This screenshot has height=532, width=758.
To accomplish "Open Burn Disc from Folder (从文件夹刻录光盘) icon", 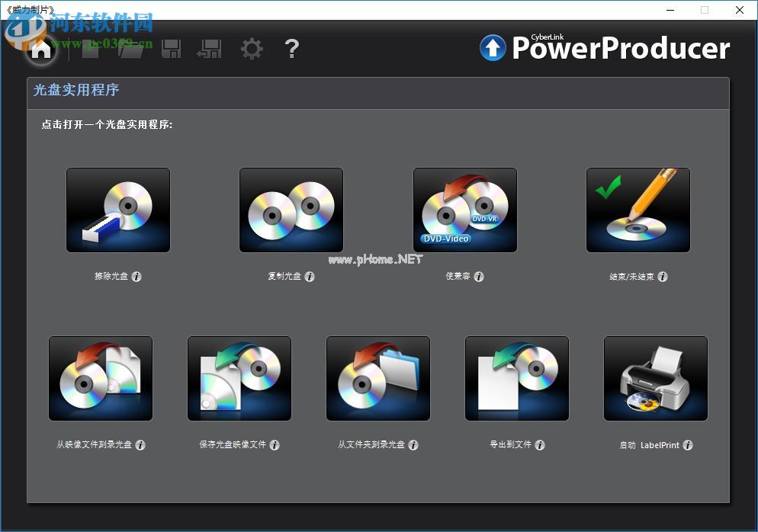I will tap(378, 379).
